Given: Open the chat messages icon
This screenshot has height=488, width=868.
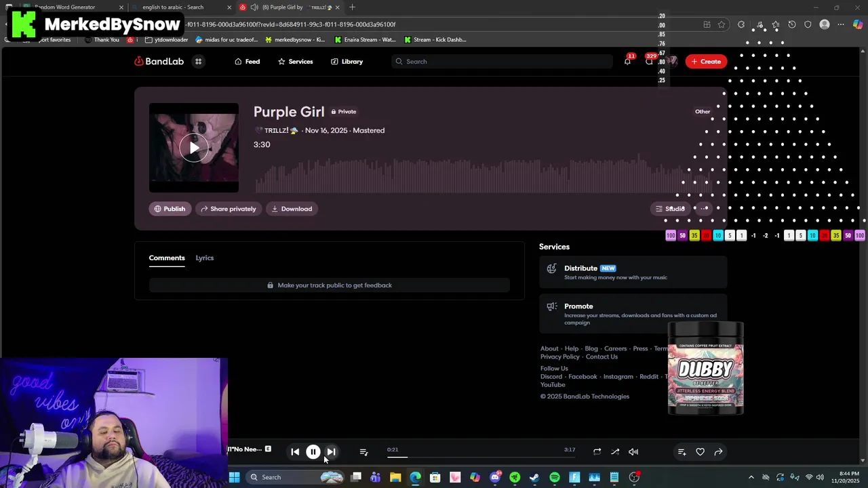Looking at the screenshot, I should pos(649,62).
